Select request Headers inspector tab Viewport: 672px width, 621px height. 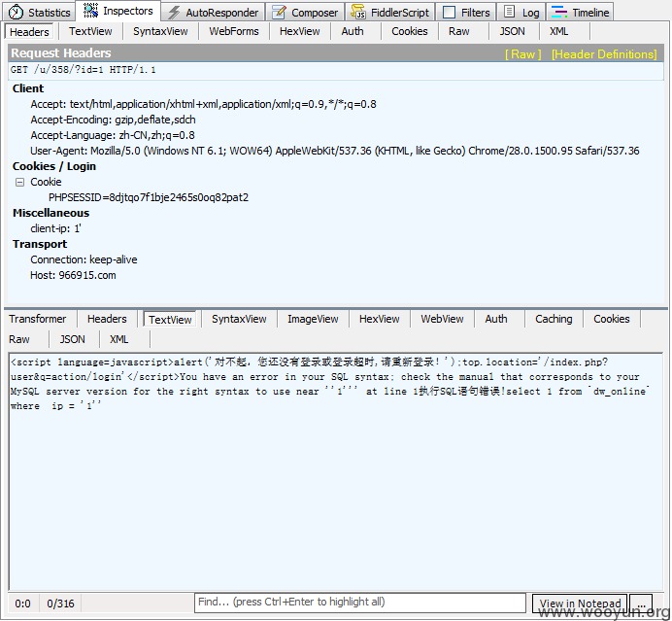click(29, 32)
